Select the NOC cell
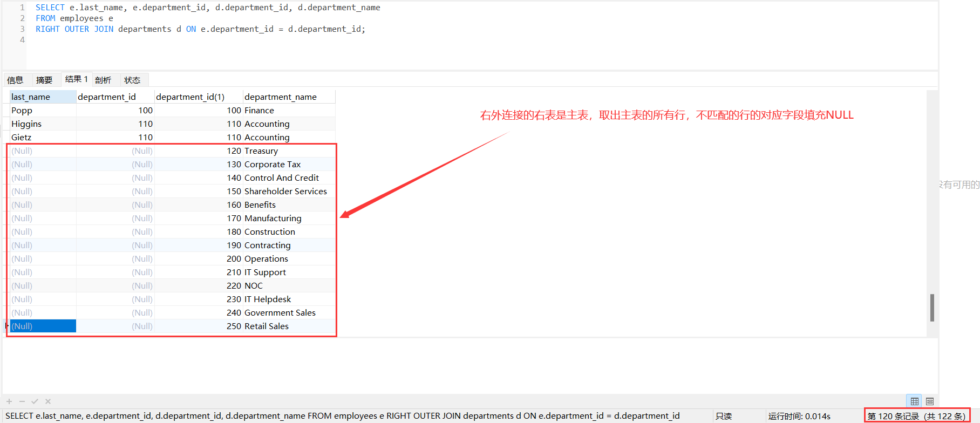980x423 pixels. 289,285
